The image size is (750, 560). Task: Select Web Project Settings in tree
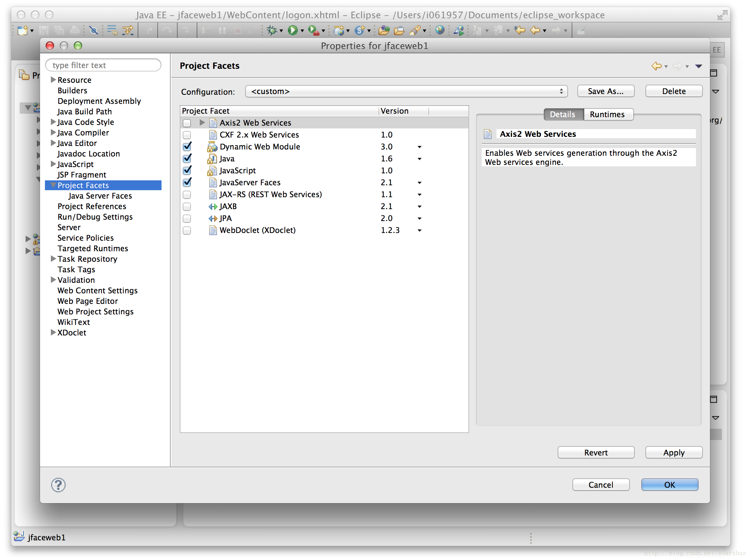(96, 312)
